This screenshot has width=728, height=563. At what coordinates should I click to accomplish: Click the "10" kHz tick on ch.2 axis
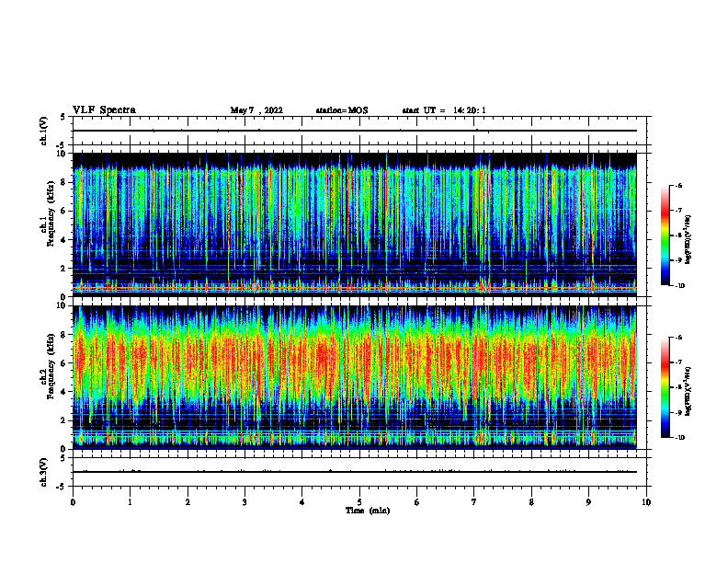[63, 305]
